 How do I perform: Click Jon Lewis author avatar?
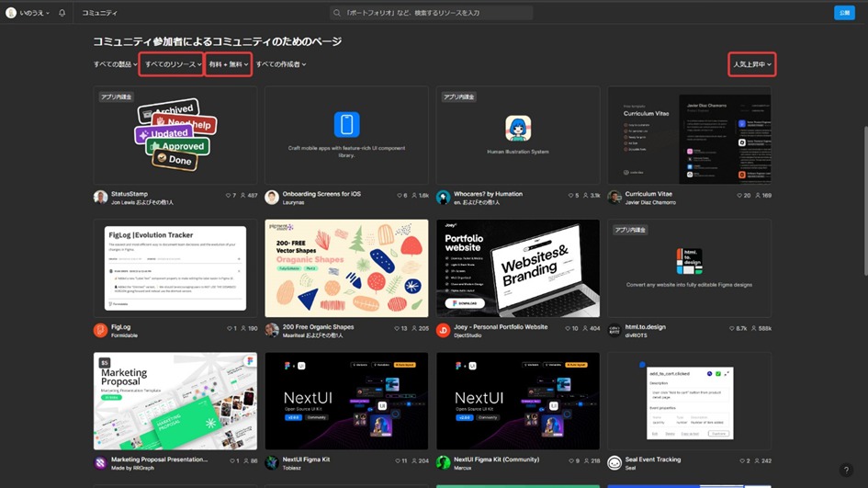click(x=100, y=198)
